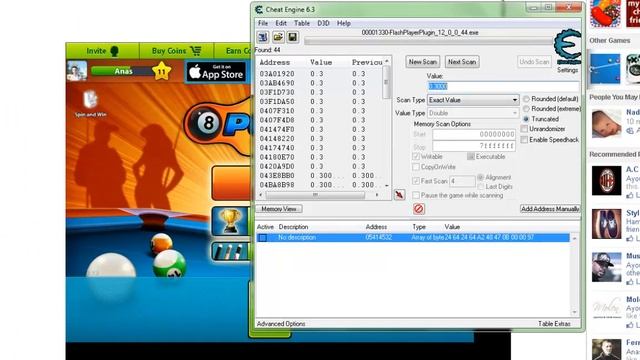Image resolution: width=640 pixels, height=360 pixels.
Task: Click the Cheat Engine title bar icon
Action: click(259, 9)
